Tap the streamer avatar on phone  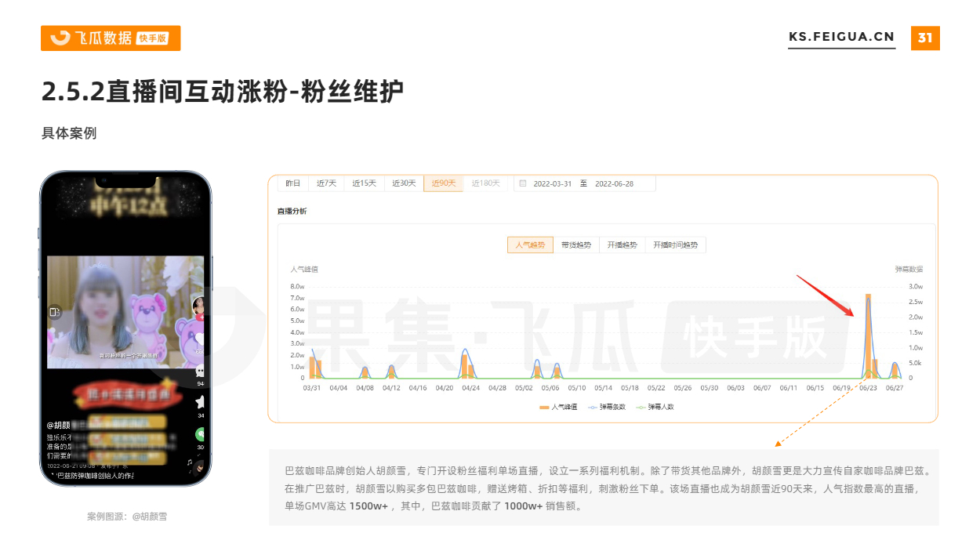pyautogui.click(x=199, y=306)
